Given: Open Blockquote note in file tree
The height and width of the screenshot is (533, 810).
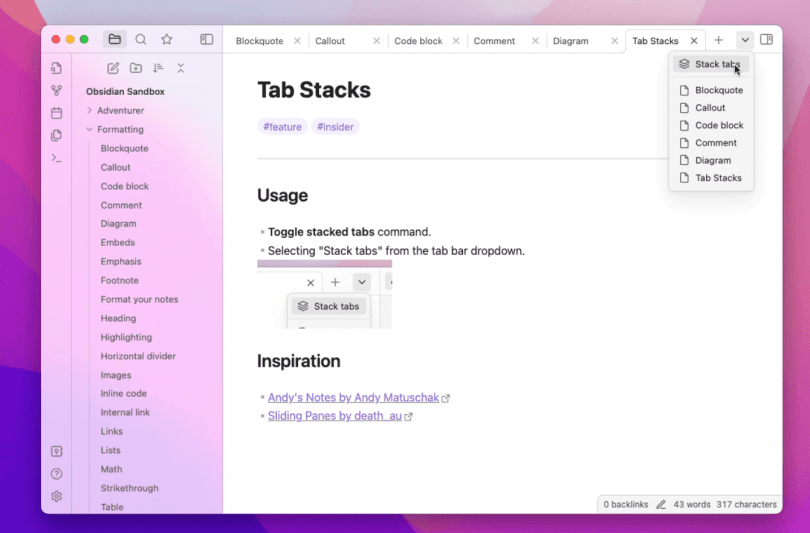Looking at the screenshot, I should tap(124, 149).
